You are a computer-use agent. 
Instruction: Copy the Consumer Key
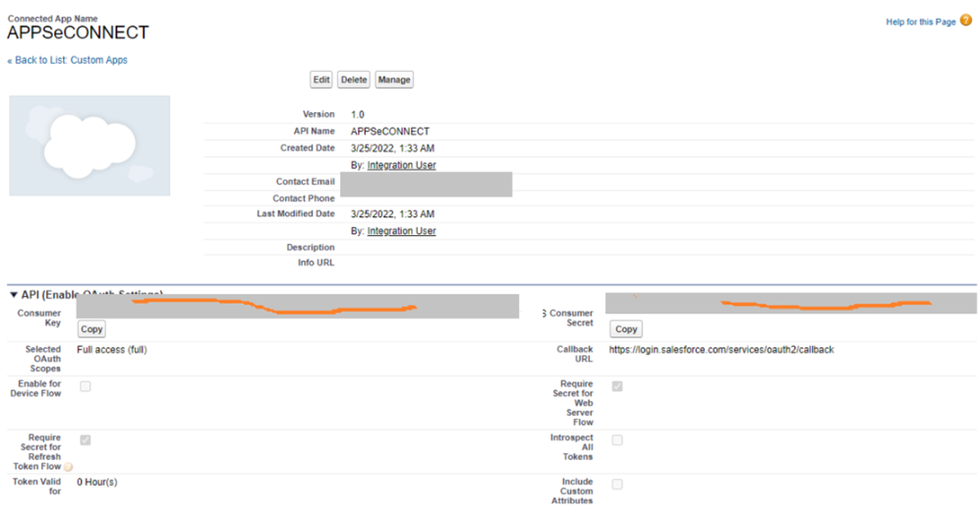coord(91,328)
